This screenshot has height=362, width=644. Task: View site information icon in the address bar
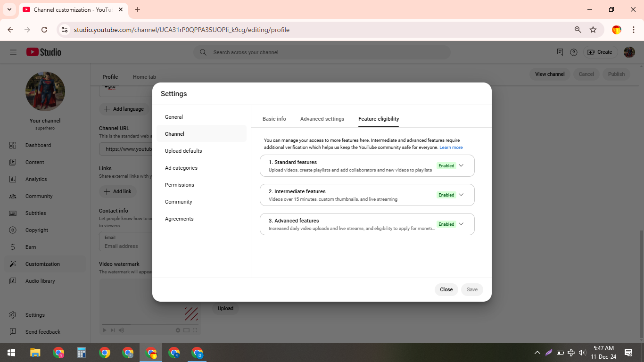coord(65,30)
